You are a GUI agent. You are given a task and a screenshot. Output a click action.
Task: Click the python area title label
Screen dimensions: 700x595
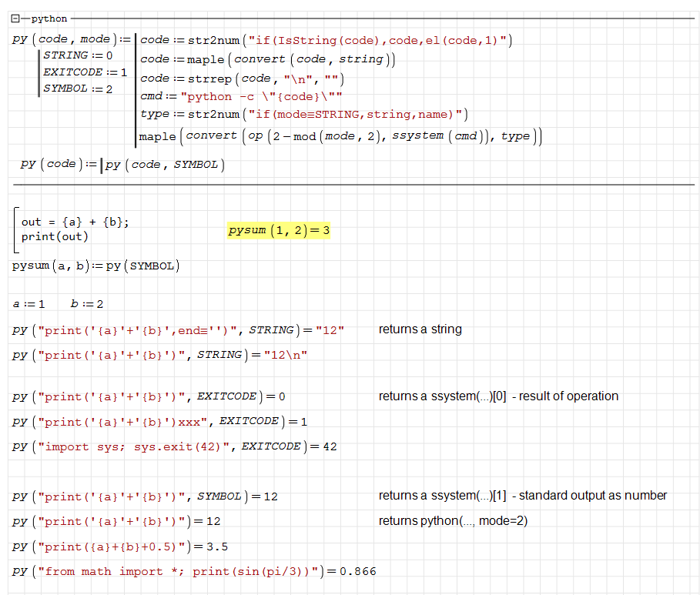(49, 18)
